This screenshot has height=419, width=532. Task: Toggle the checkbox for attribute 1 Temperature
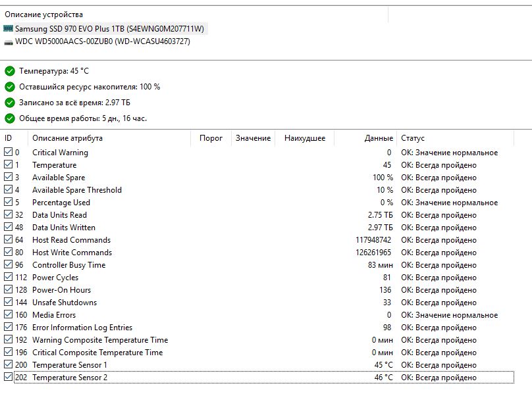(8, 164)
